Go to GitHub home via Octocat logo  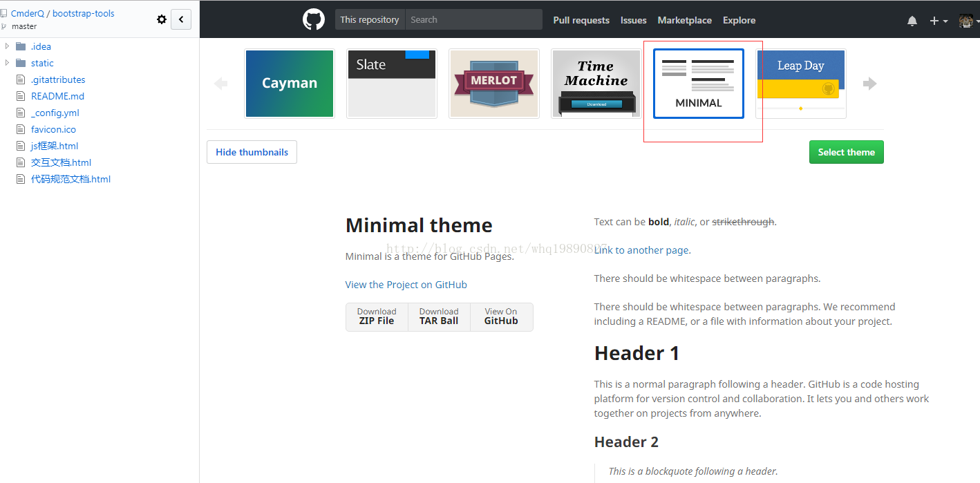314,19
